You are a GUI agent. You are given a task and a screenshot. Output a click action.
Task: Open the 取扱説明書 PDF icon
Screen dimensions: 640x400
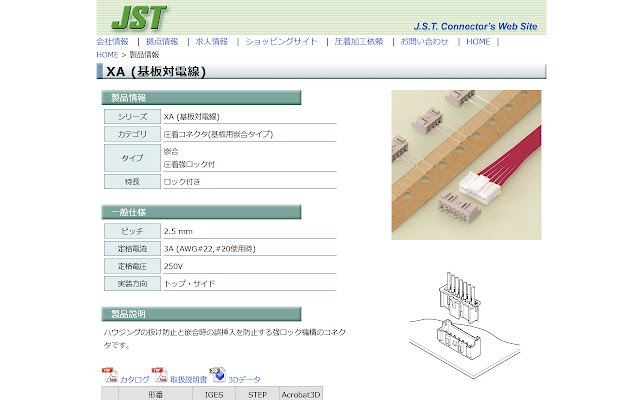point(160,376)
